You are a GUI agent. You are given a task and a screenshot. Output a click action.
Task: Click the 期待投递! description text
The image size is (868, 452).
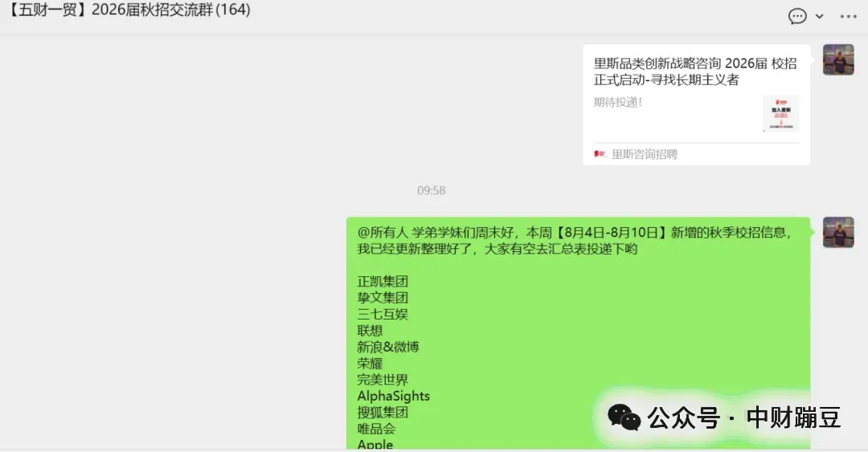coord(618,102)
